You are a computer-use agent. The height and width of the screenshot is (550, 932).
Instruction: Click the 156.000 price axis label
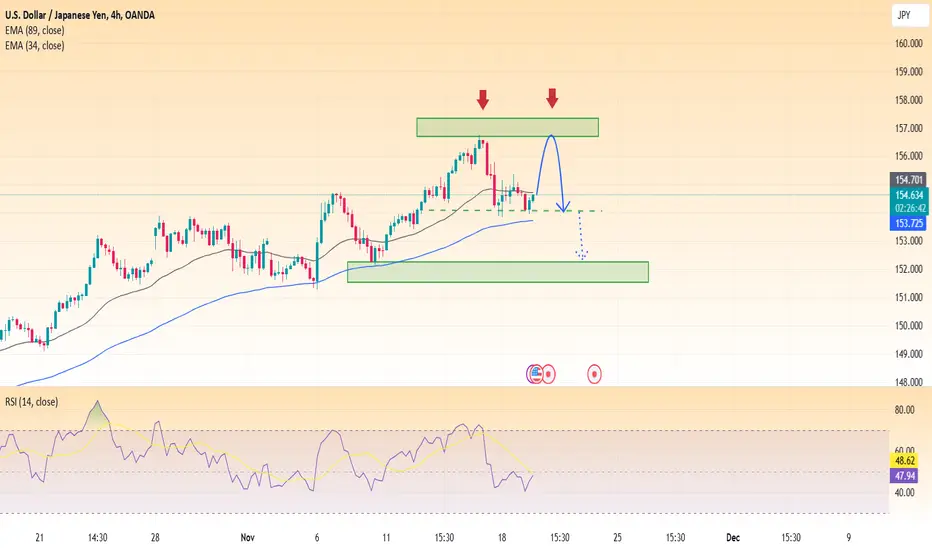point(909,156)
